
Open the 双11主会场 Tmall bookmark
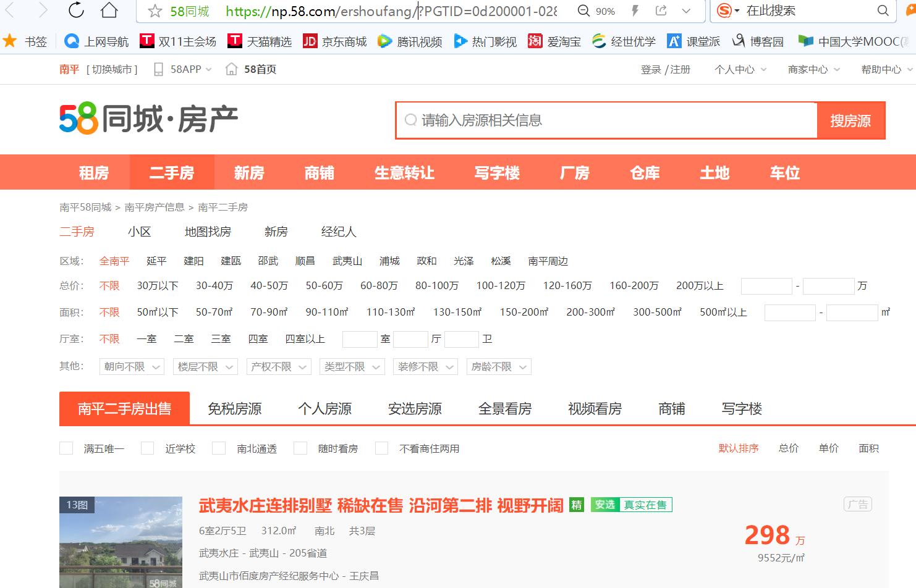pyautogui.click(x=178, y=41)
